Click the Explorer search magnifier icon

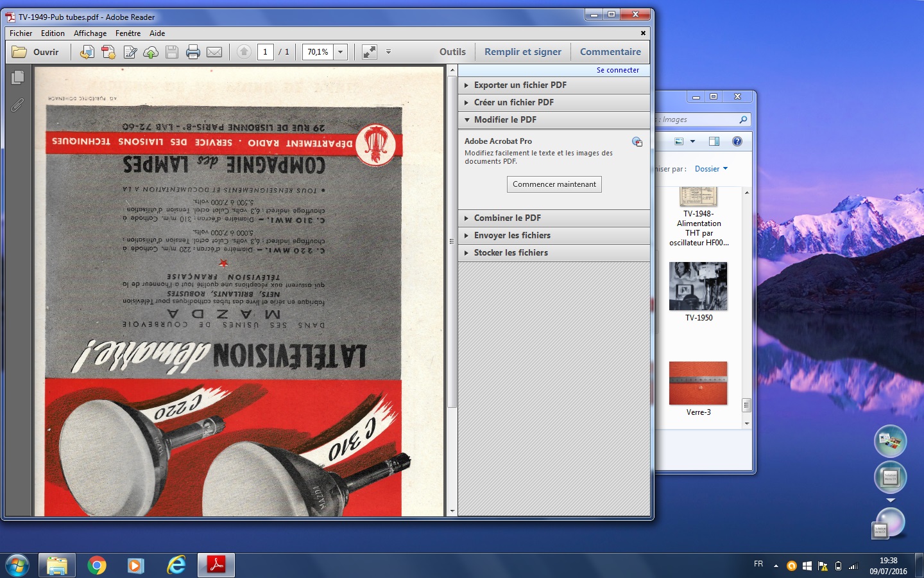(743, 119)
